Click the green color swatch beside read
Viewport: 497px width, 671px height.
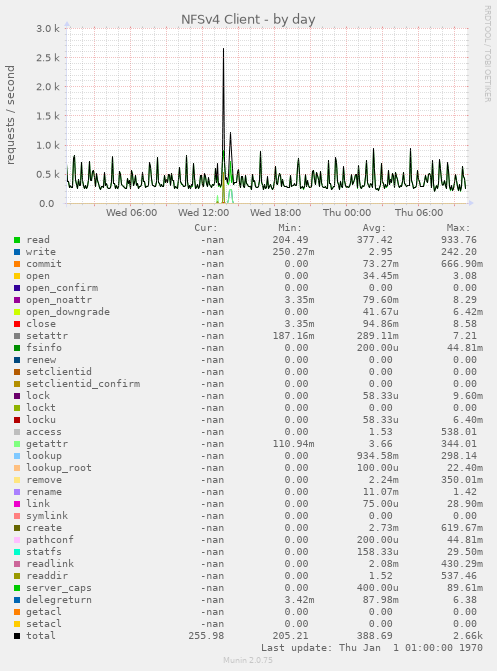click(17, 240)
